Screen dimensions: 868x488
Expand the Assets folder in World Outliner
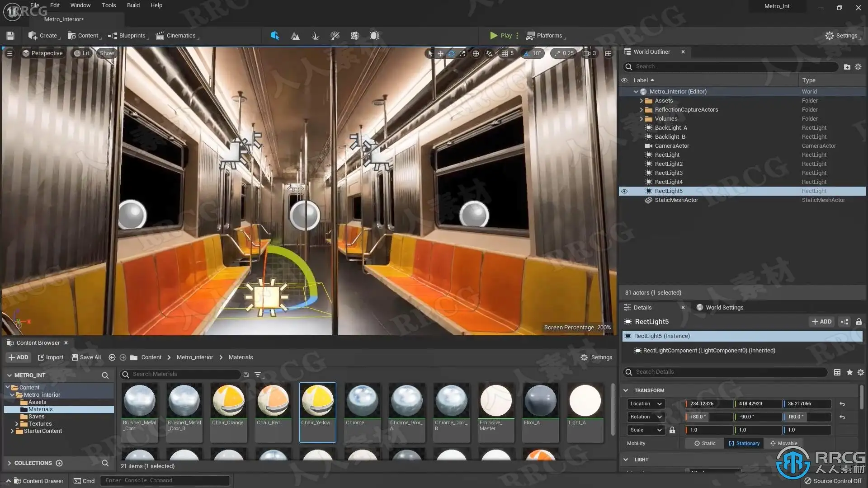tap(641, 101)
